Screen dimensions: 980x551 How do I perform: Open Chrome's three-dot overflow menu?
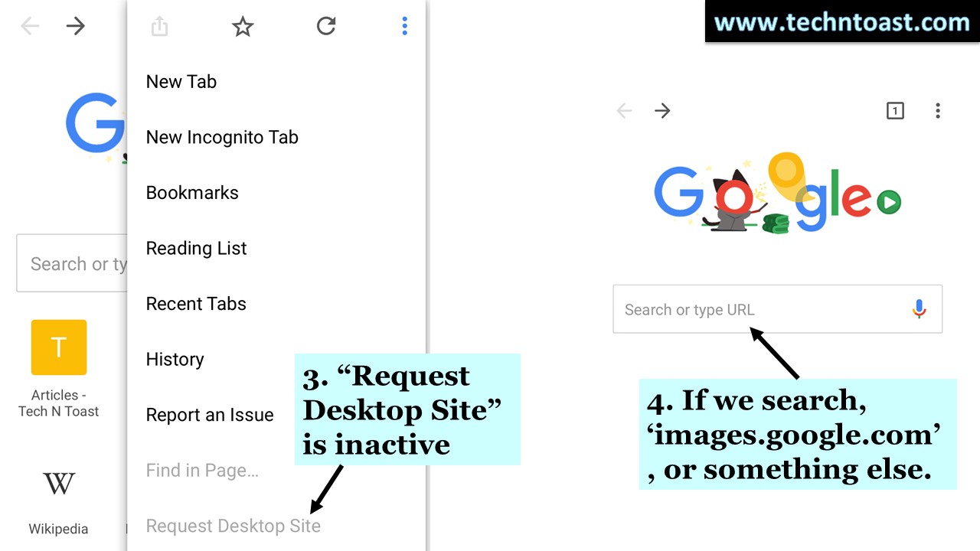[404, 25]
